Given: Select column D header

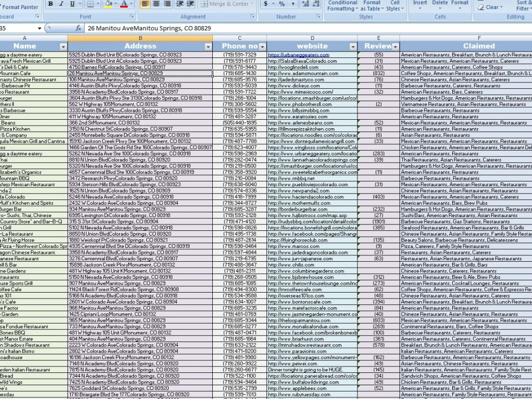Looking at the screenshot, I should [312, 38].
